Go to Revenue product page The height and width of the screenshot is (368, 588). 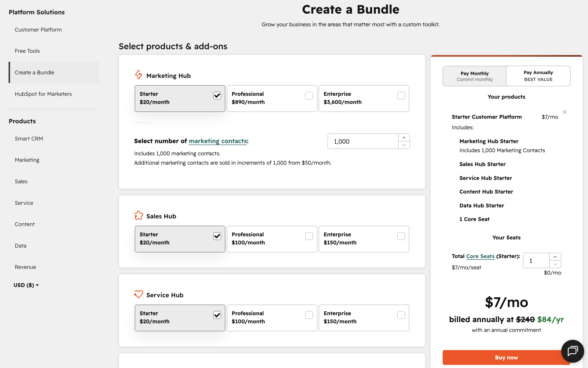25,267
